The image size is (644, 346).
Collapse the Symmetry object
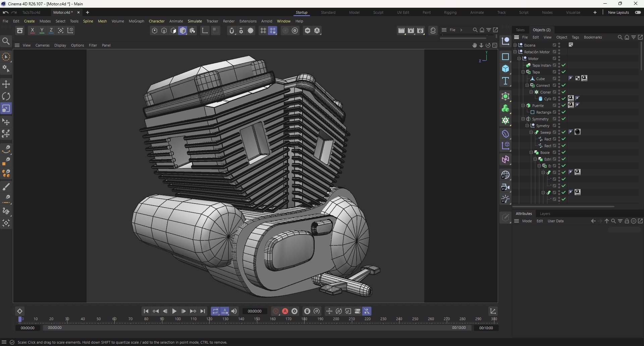pos(523,119)
